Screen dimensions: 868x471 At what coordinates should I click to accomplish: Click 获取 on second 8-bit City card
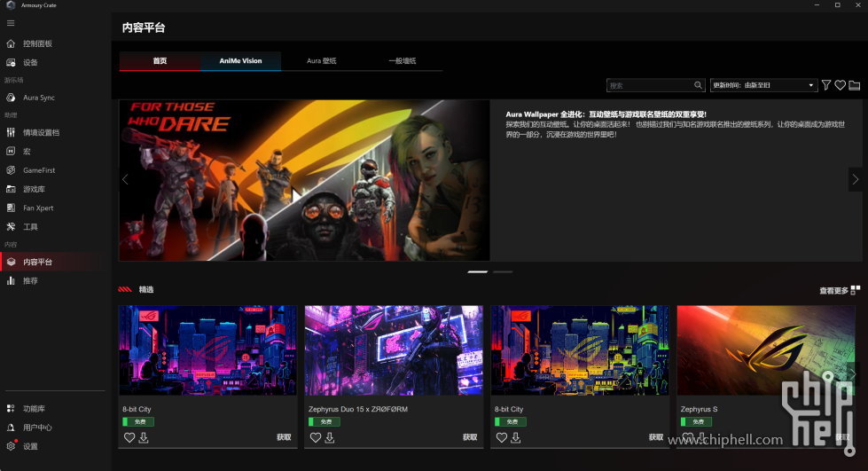click(x=656, y=437)
